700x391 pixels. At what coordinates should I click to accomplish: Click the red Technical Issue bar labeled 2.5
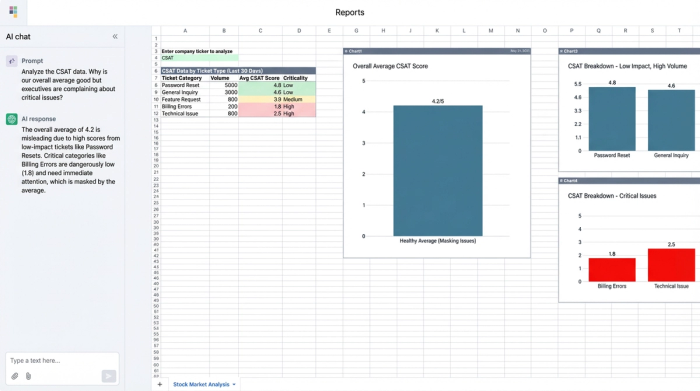coord(671,265)
